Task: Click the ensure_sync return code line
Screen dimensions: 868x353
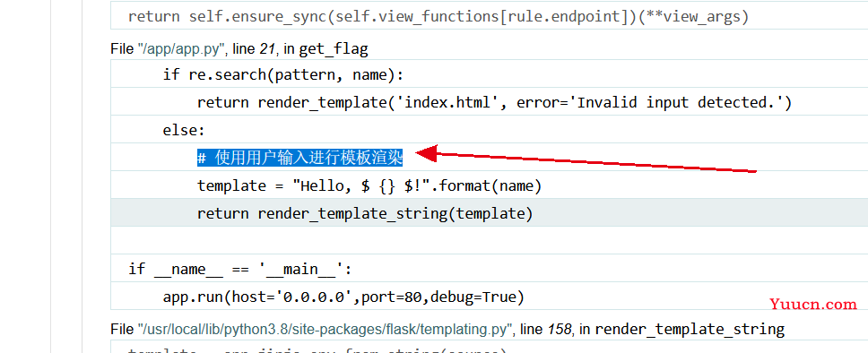Action: (x=489, y=16)
